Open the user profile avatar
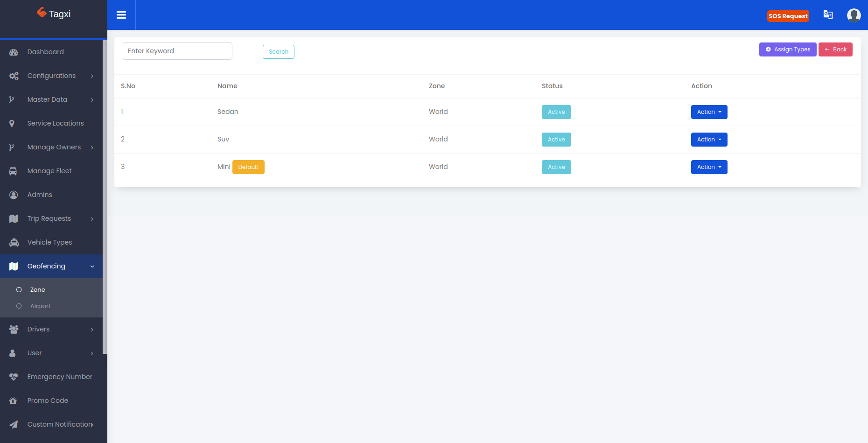This screenshot has width=868, height=443. (x=854, y=15)
